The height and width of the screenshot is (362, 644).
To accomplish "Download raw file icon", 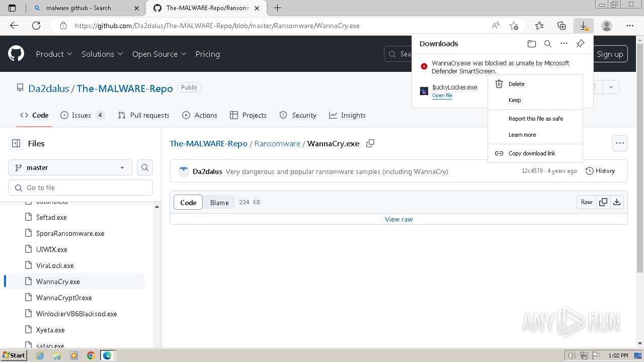I will [617, 202].
